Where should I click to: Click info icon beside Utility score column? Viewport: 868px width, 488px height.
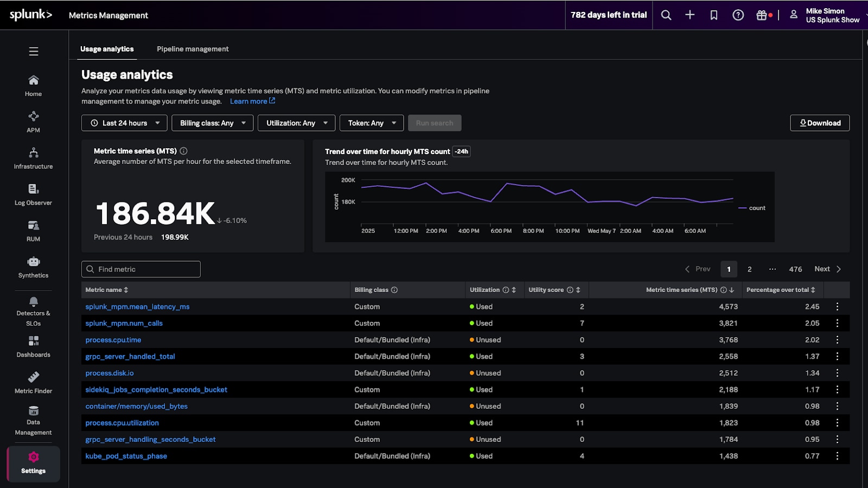[570, 290]
